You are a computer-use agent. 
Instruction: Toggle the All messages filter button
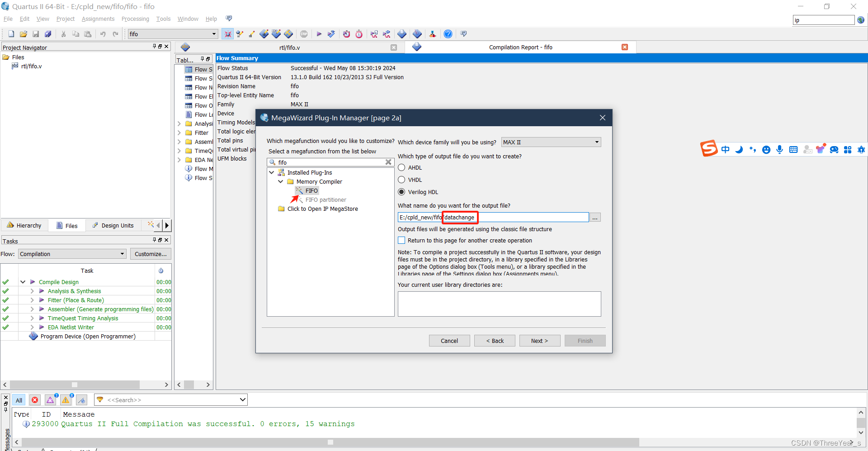point(19,400)
